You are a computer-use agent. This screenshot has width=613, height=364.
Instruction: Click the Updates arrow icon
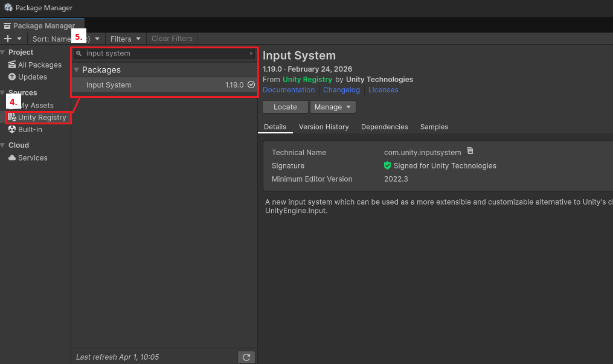tap(12, 77)
